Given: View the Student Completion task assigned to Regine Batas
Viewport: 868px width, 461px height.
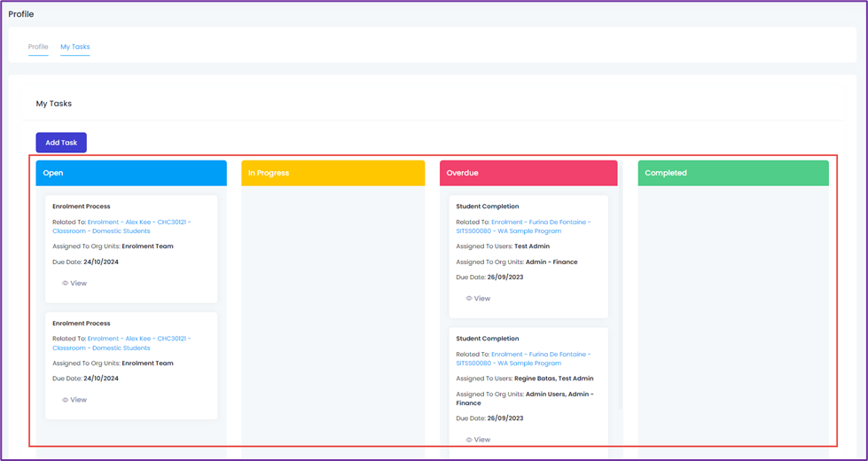Looking at the screenshot, I should tap(478, 440).
